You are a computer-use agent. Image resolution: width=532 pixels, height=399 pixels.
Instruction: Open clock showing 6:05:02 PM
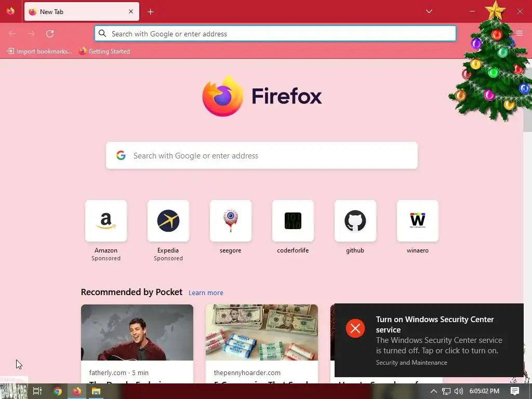[484, 391]
